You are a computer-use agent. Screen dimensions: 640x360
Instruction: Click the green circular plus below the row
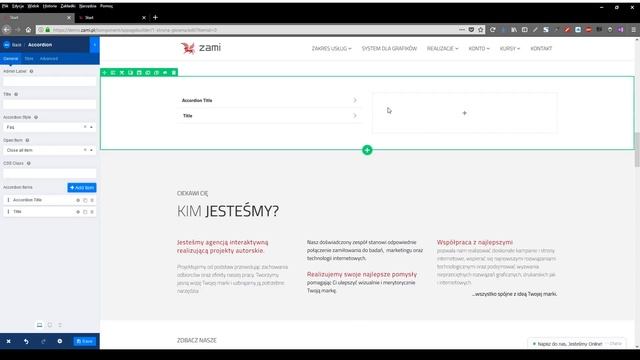367,150
